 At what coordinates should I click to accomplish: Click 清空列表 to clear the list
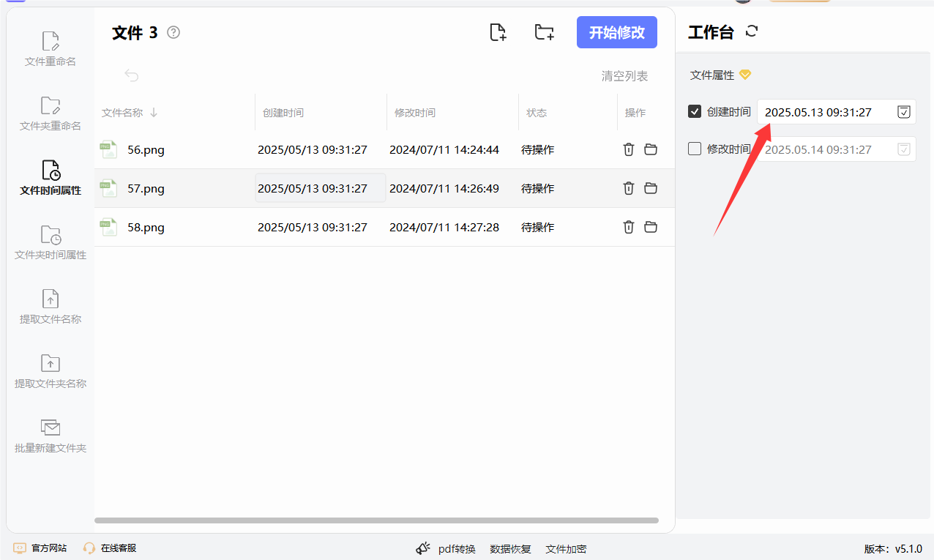(624, 76)
